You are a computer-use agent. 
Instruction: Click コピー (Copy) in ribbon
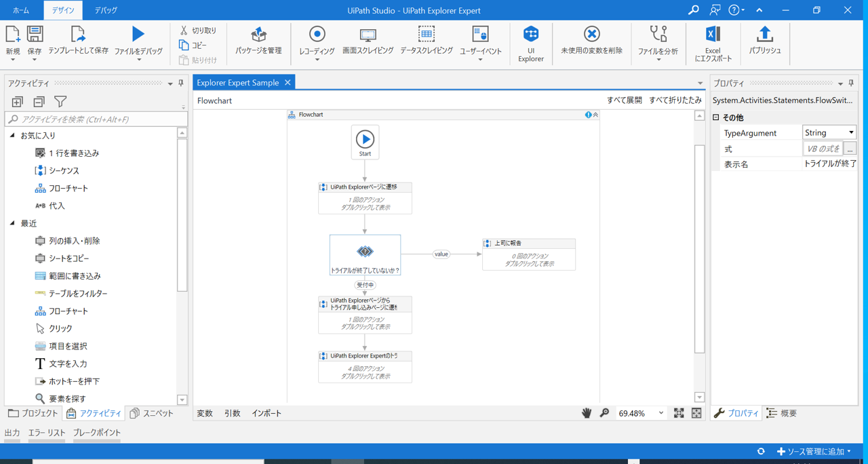point(193,45)
